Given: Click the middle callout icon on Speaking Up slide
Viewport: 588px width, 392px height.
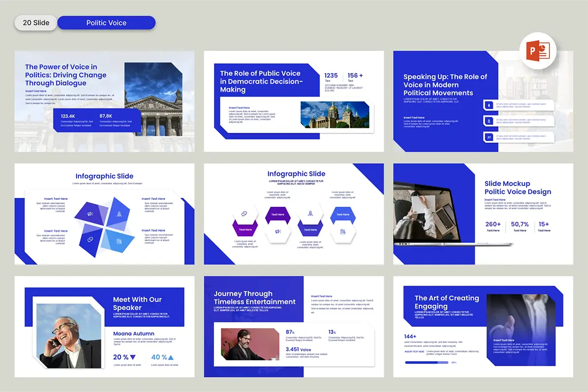Looking at the screenshot, I should click(489, 121).
